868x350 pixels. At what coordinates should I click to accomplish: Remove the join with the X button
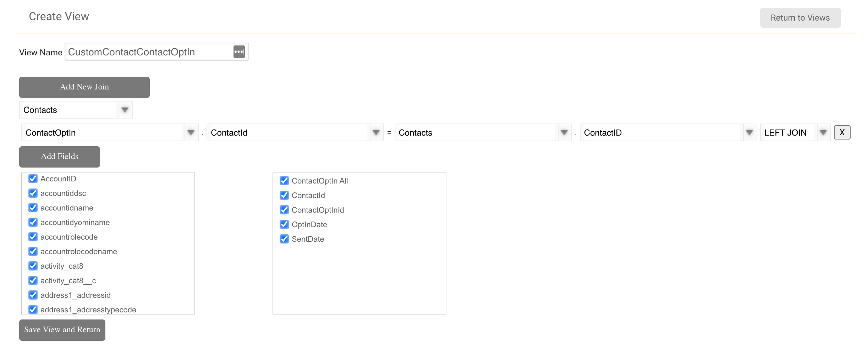click(842, 132)
